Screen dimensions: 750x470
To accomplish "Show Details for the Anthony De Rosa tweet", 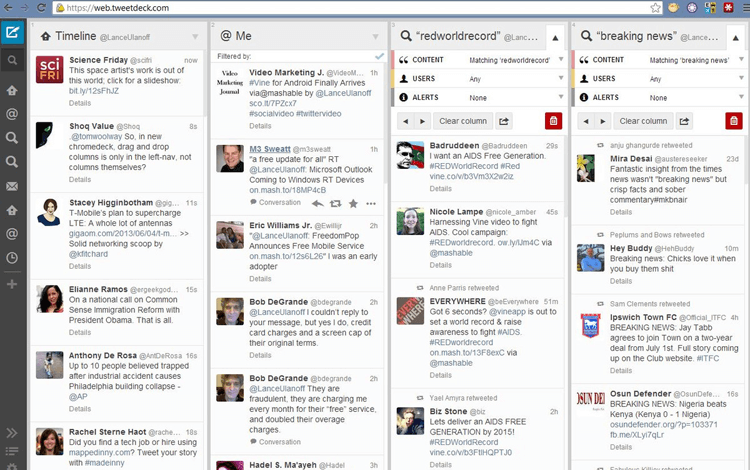I will [x=80, y=409].
